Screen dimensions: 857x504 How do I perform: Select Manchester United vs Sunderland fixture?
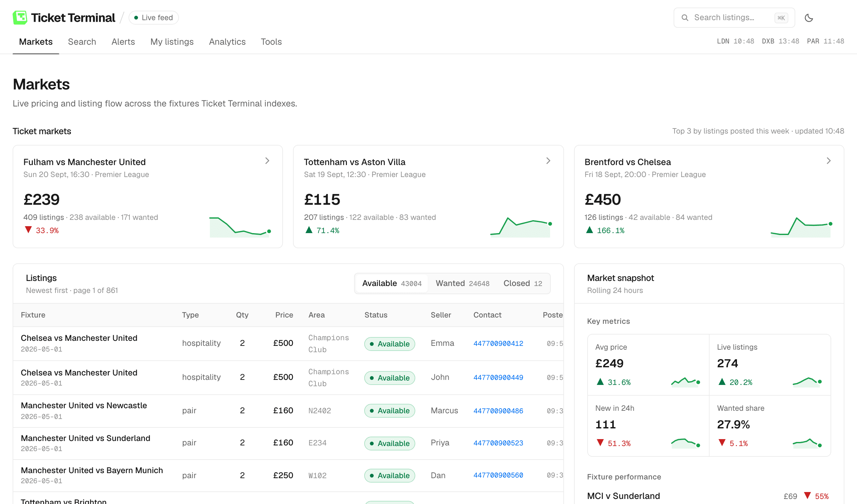tap(85, 438)
